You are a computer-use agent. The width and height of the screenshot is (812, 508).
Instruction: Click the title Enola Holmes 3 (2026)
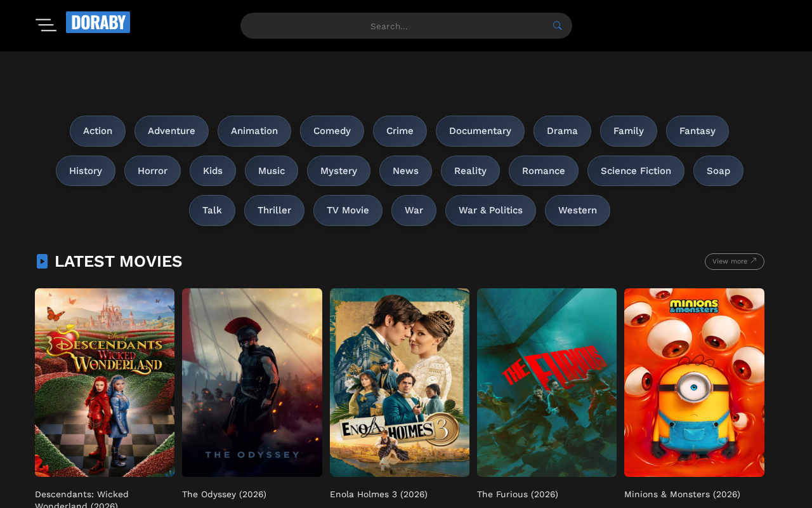pos(379,494)
